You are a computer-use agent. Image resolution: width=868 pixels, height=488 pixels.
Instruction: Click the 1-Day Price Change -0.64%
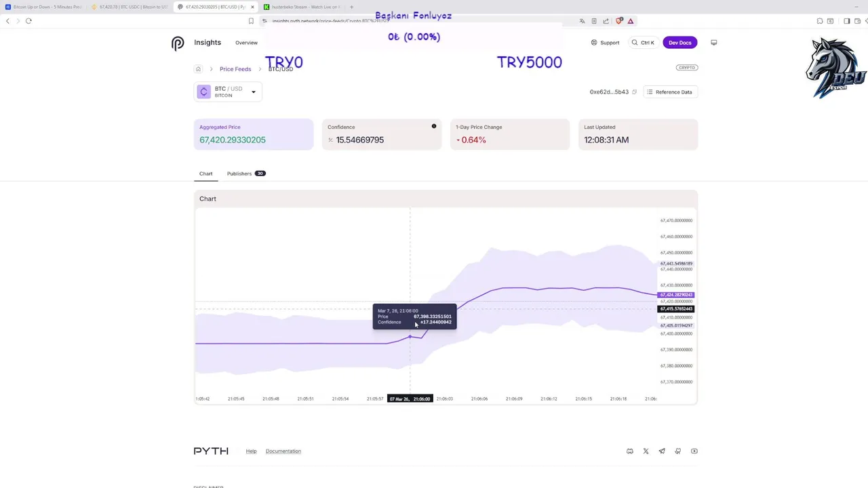(x=471, y=140)
